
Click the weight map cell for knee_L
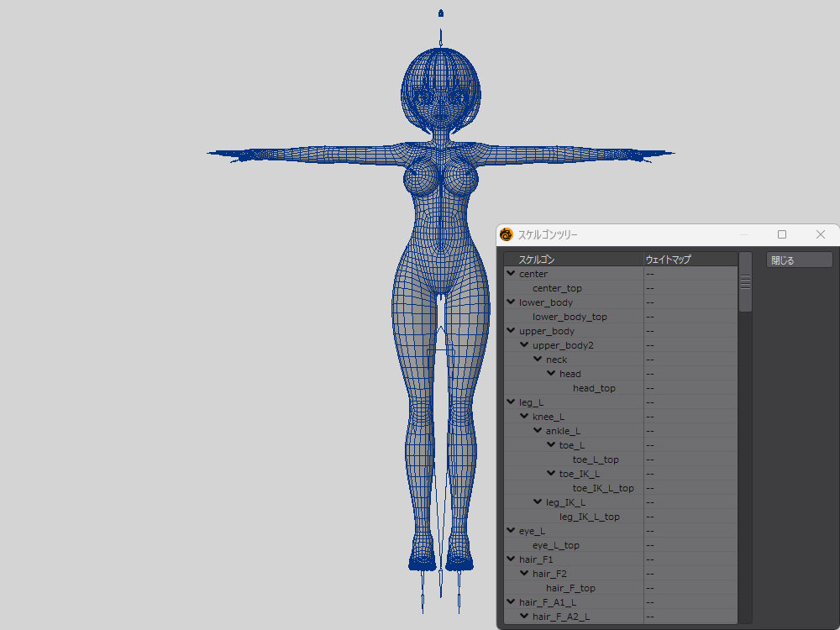point(689,417)
